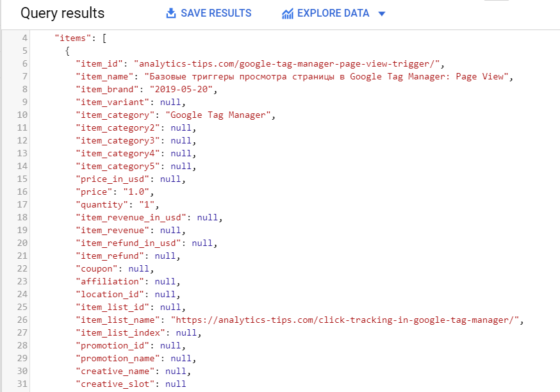This screenshot has height=392, width=560.
Task: Click the "item_category4" key
Action: (117, 154)
